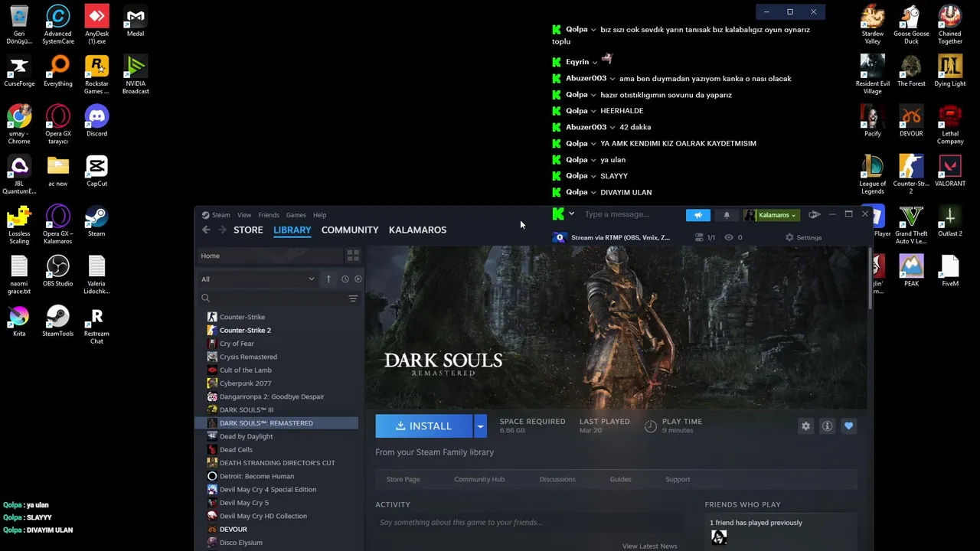980x551 pixels.
Task: Expand the platform chevron beside message box
Action: click(x=571, y=214)
